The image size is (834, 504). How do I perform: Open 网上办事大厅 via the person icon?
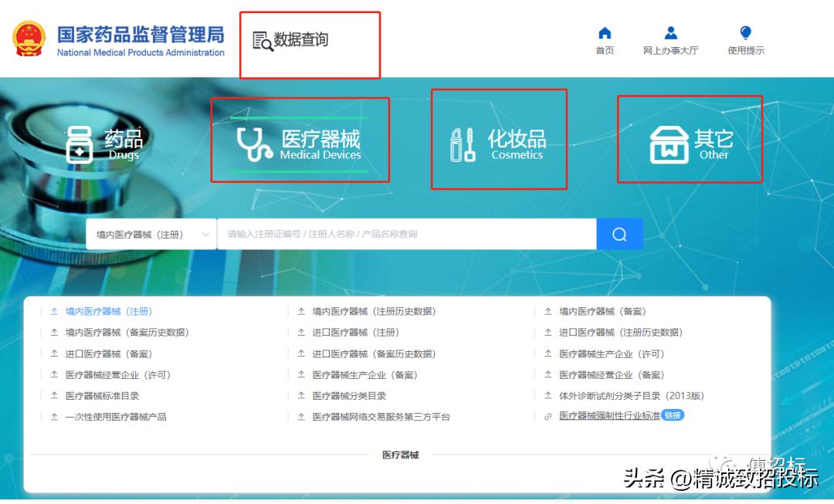(x=670, y=33)
